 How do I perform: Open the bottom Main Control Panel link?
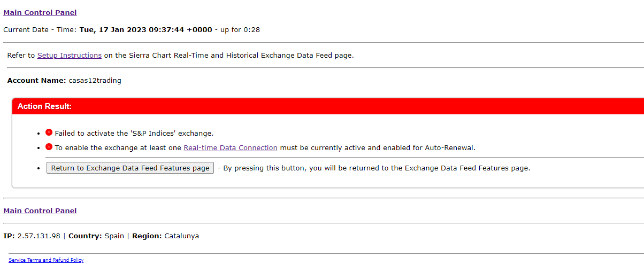40,210
